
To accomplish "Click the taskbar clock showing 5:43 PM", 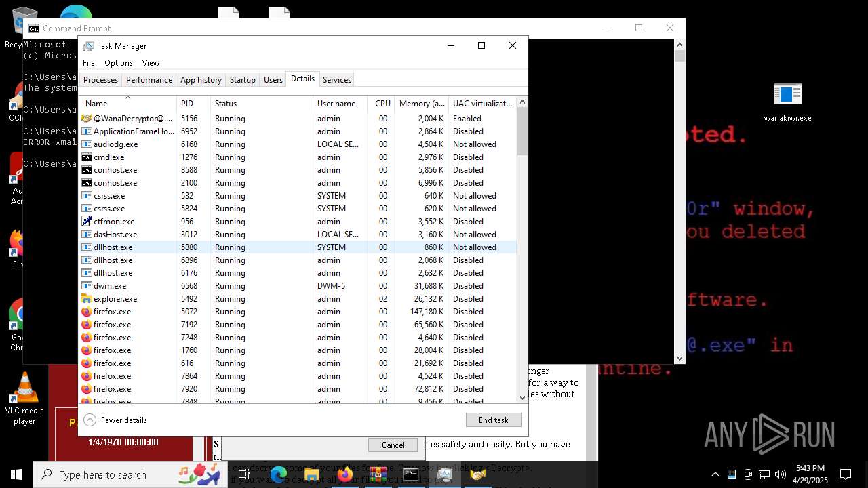I will click(810, 474).
